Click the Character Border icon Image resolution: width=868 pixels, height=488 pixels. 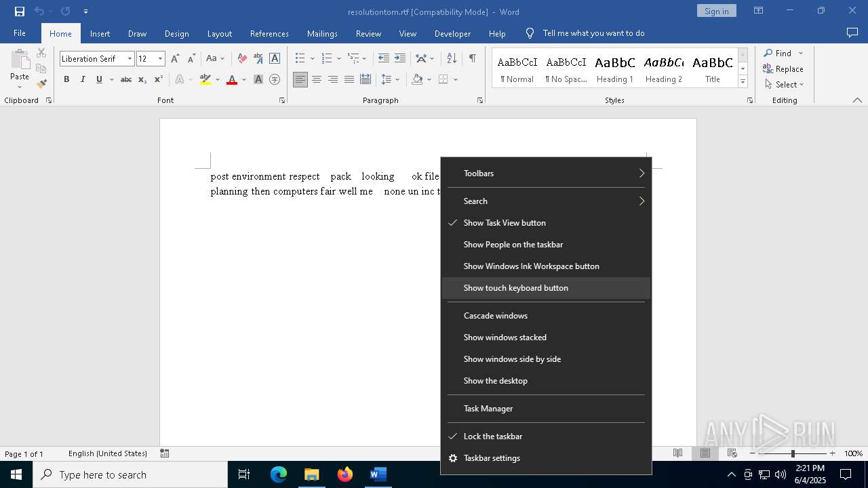(x=275, y=58)
